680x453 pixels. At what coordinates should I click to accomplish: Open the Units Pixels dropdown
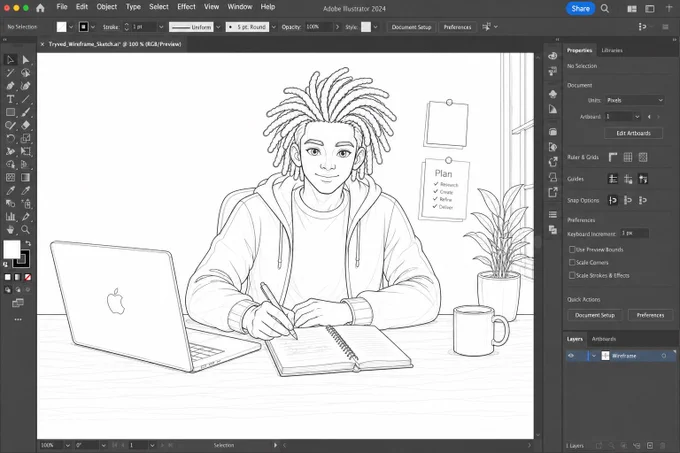click(635, 100)
